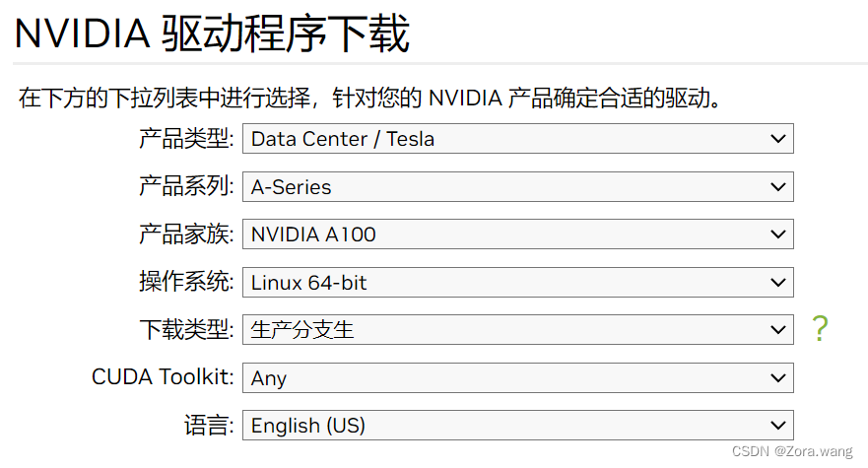Screen dimensions: 868x468
Task: Click the chevron arrow in 产品类型 row
Action: point(777,139)
